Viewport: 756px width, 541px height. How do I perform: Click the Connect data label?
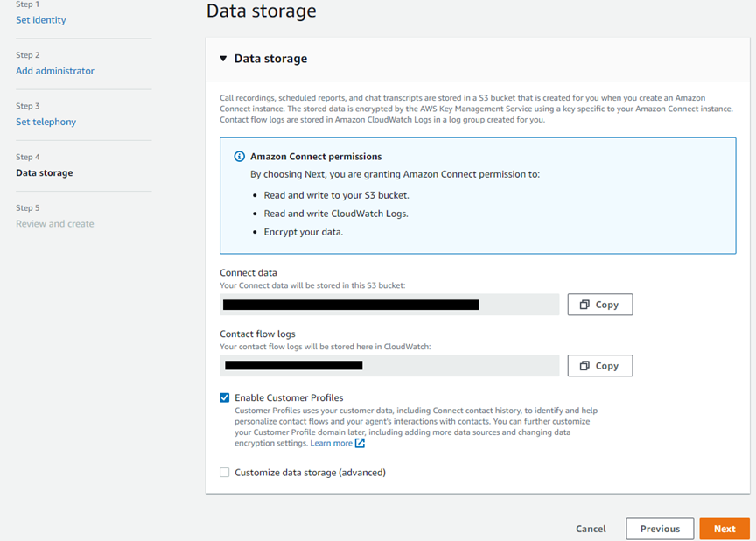point(248,272)
